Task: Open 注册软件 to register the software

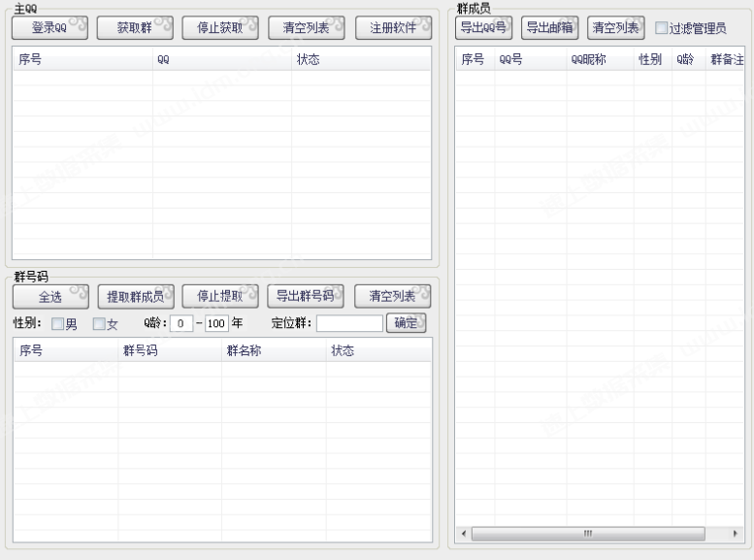Action: [x=393, y=28]
